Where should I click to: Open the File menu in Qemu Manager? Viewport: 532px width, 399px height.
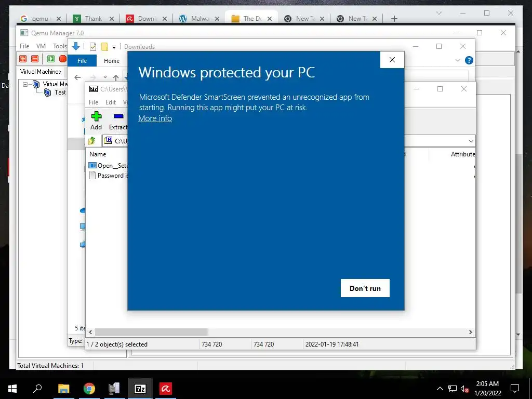coord(24,46)
